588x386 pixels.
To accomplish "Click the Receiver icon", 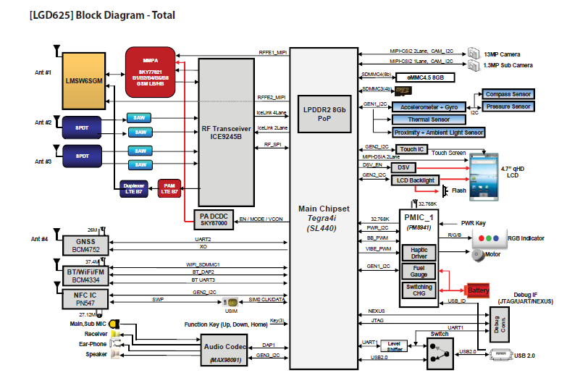I will click(x=115, y=334).
